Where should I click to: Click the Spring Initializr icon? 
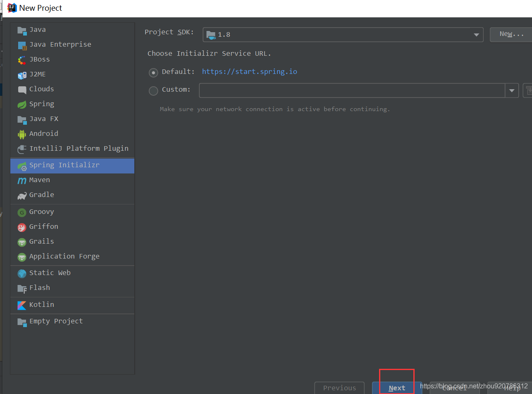(22, 166)
